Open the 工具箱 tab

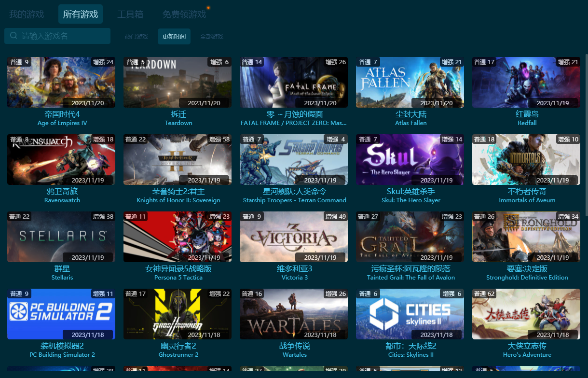(x=130, y=14)
